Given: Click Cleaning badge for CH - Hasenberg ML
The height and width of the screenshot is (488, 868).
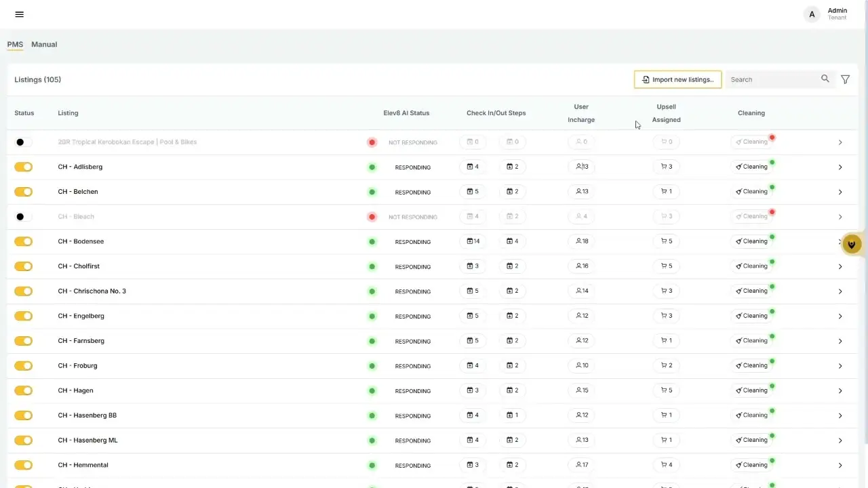Looking at the screenshot, I should coord(752,441).
